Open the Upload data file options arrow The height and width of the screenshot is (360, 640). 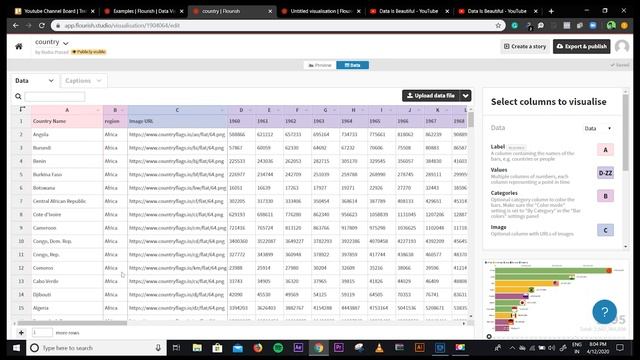465,96
